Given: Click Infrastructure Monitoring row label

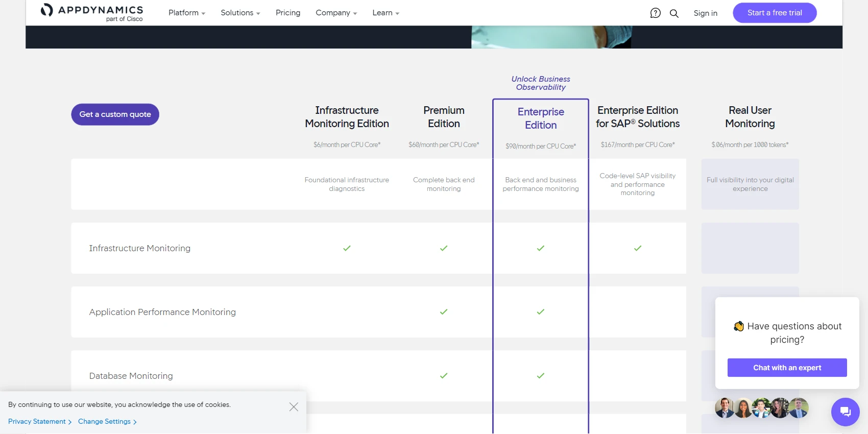Looking at the screenshot, I should (140, 248).
